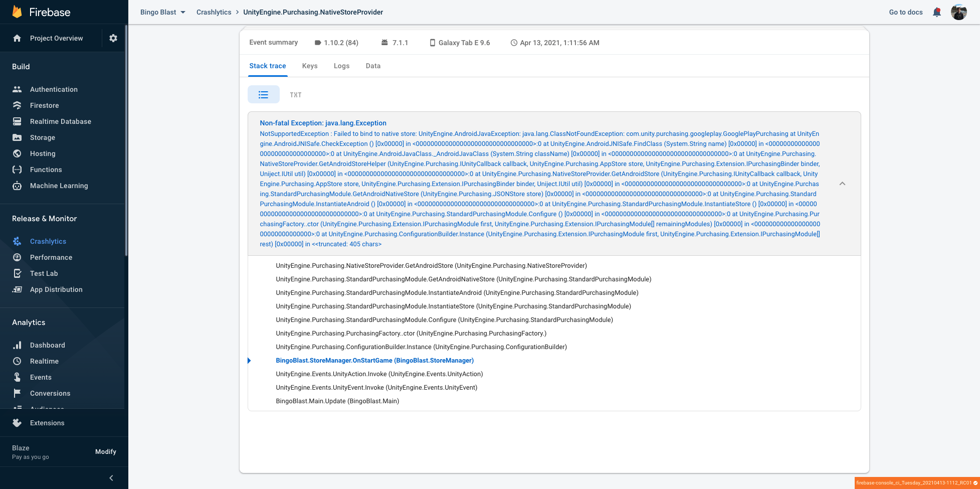This screenshot has height=489, width=980.
Task: Click the Extensions icon in sidebar
Action: pyautogui.click(x=17, y=423)
